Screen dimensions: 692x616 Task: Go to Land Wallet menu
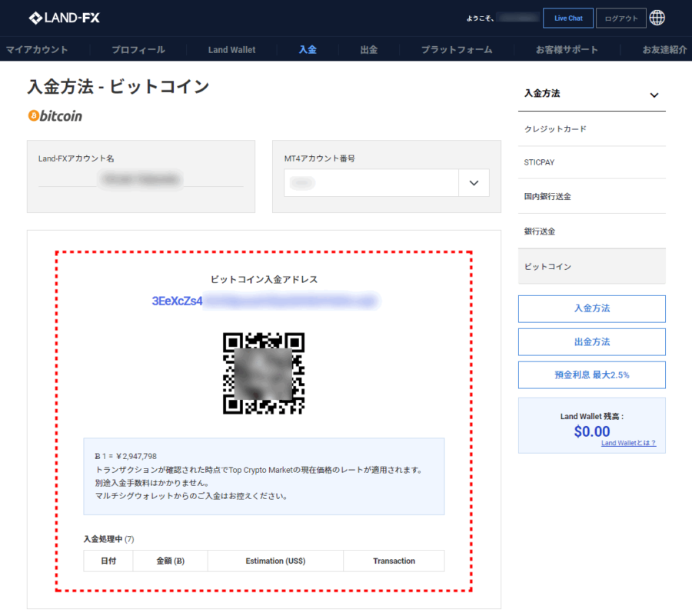click(x=231, y=49)
